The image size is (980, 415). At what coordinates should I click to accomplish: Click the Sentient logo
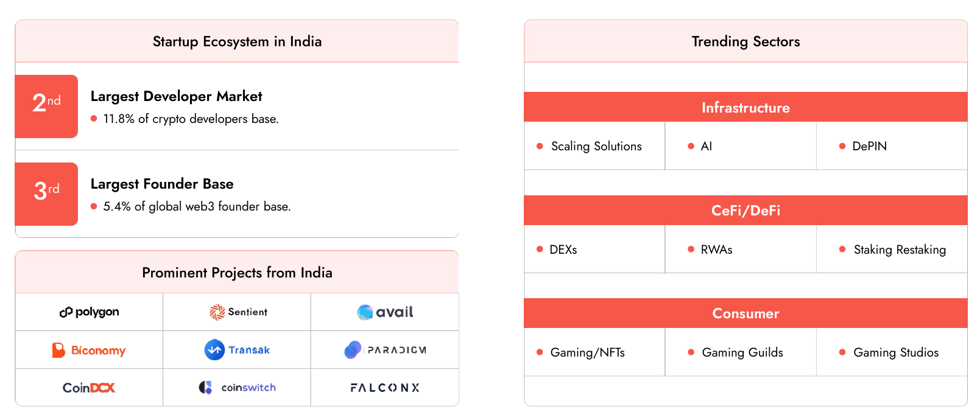click(x=238, y=312)
